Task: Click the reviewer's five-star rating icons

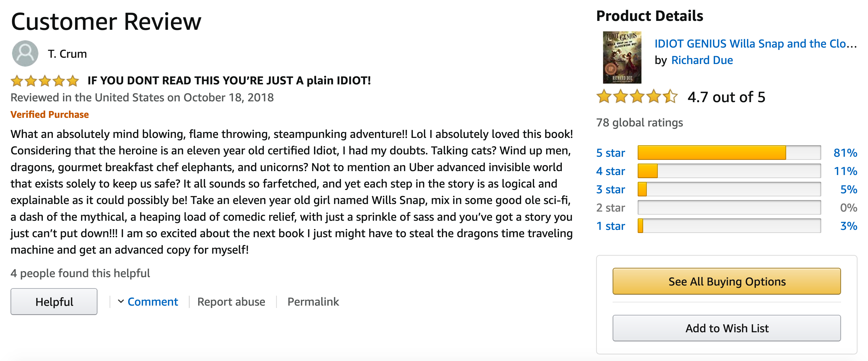Action: tap(44, 81)
